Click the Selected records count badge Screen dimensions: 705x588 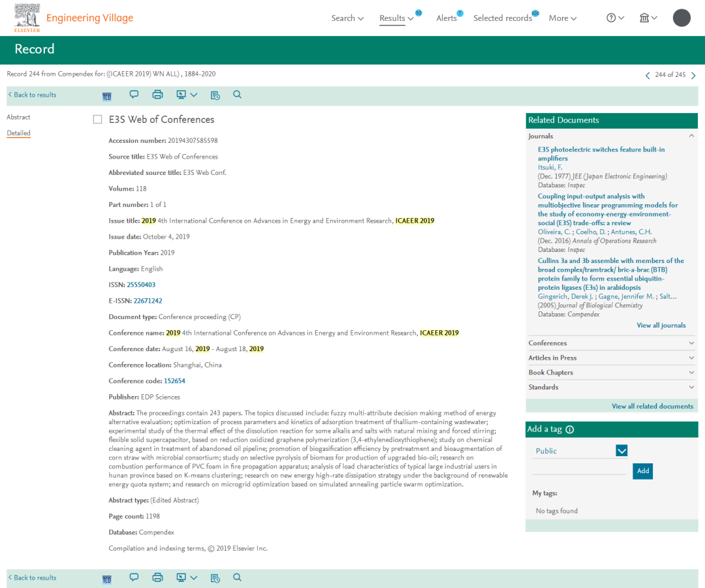pyautogui.click(x=535, y=13)
